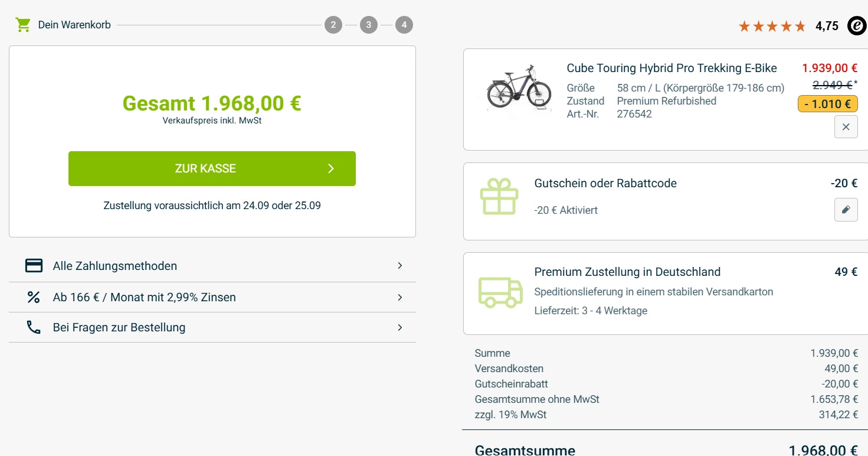Open Dein Warenkorb in the header

pos(74,24)
